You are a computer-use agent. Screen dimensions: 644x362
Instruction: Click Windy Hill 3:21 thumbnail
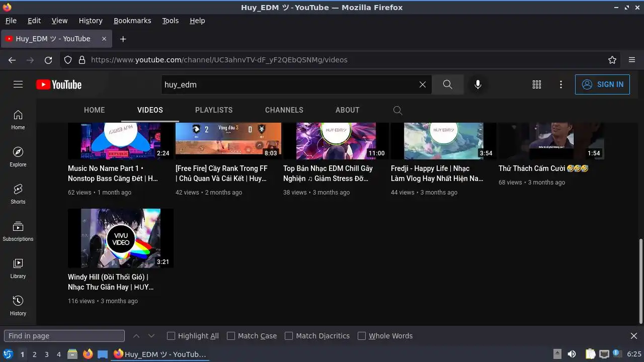click(x=121, y=238)
